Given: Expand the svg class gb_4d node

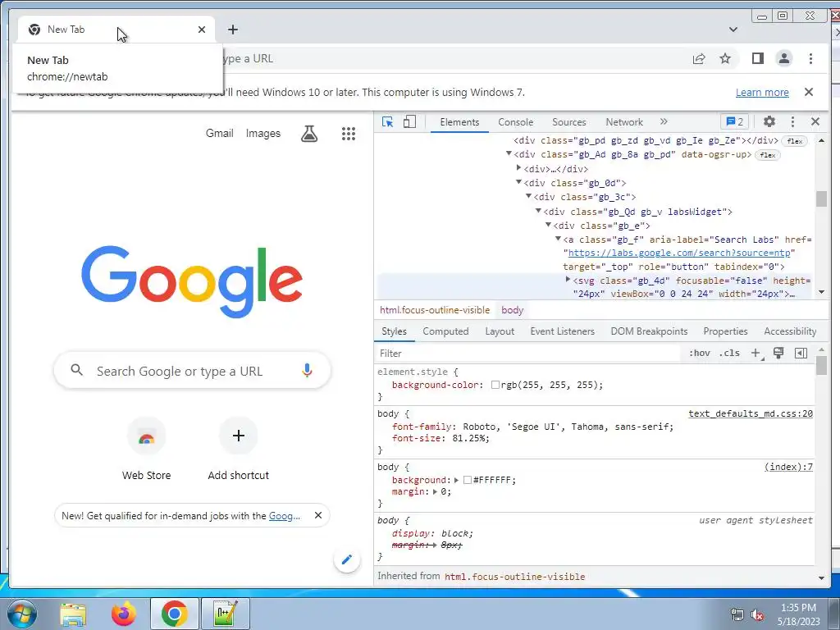Looking at the screenshot, I should tap(568, 279).
